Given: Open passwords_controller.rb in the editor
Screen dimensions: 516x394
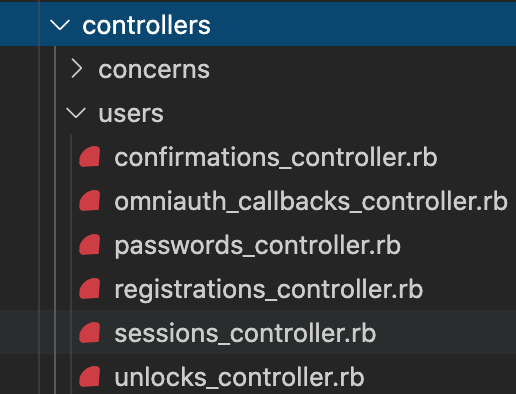Looking at the screenshot, I should click(x=257, y=246).
